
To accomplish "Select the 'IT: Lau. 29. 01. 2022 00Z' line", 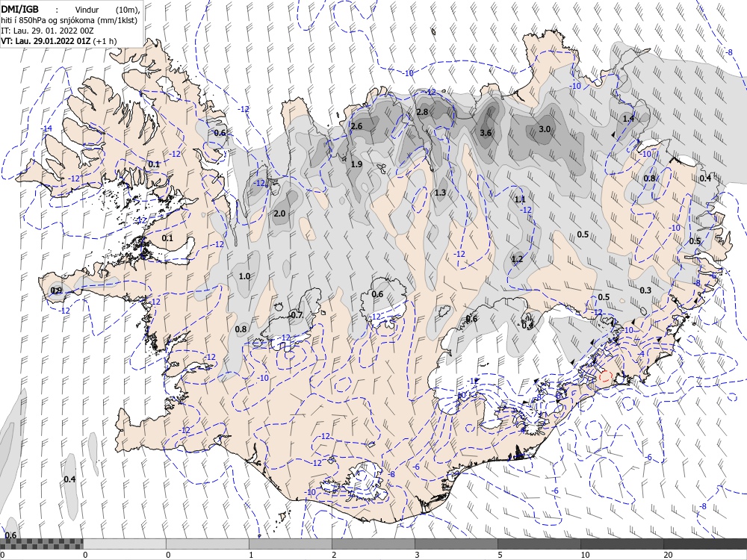I will point(47,31).
